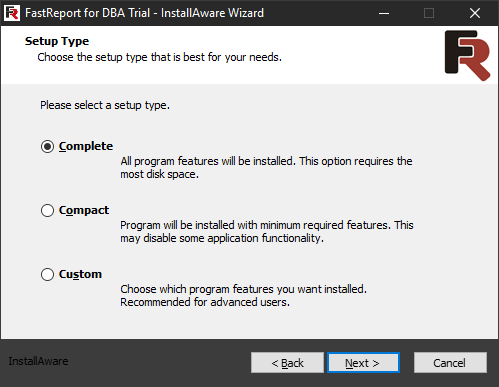Screen dimensions: 499x387
Task: Pick the Custom setup radio button
Action: 47,274
